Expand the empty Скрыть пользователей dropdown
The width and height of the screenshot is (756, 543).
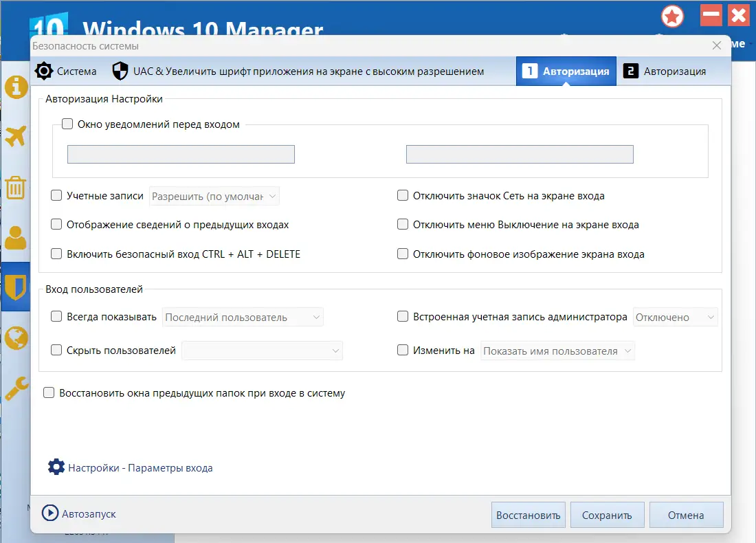click(x=262, y=351)
